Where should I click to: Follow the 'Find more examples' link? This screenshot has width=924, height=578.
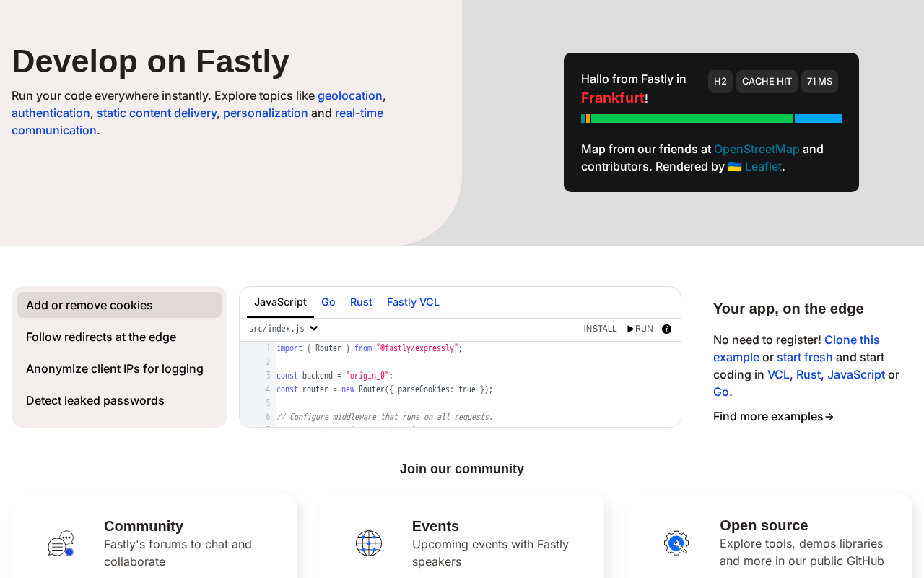click(773, 416)
